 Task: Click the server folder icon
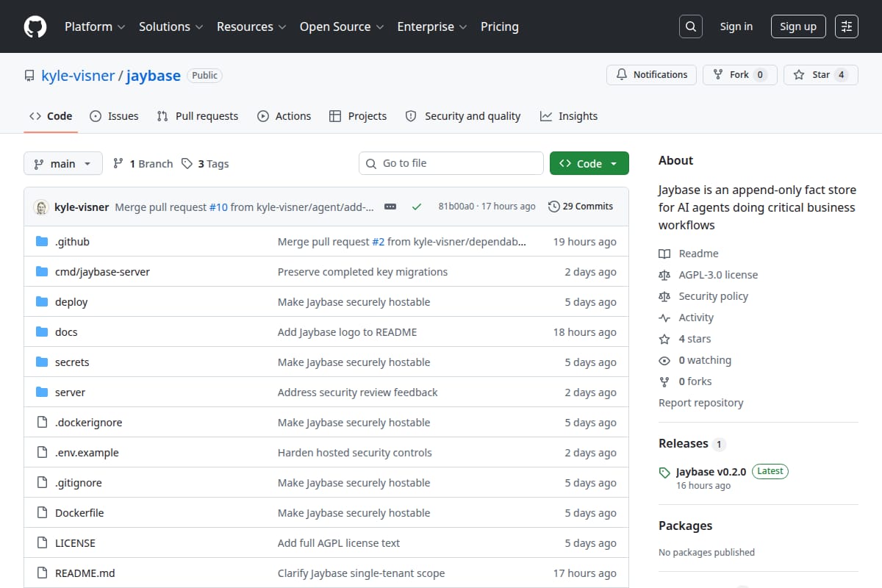tap(42, 392)
